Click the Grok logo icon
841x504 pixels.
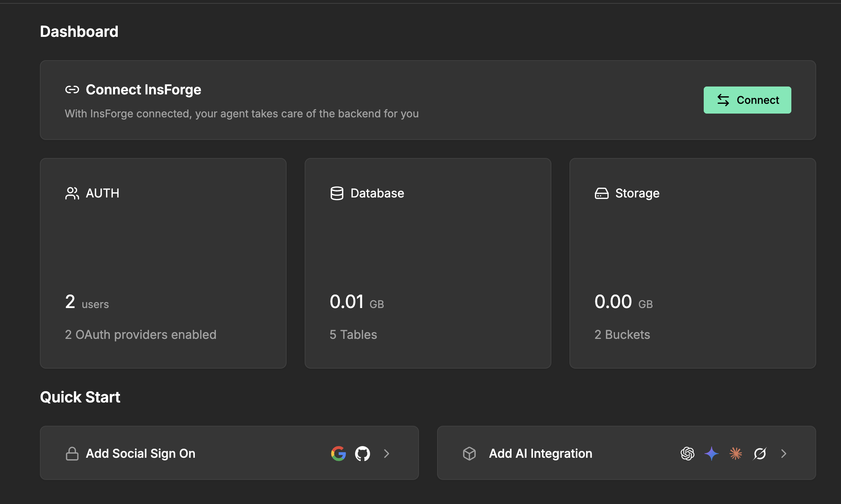[x=759, y=453]
